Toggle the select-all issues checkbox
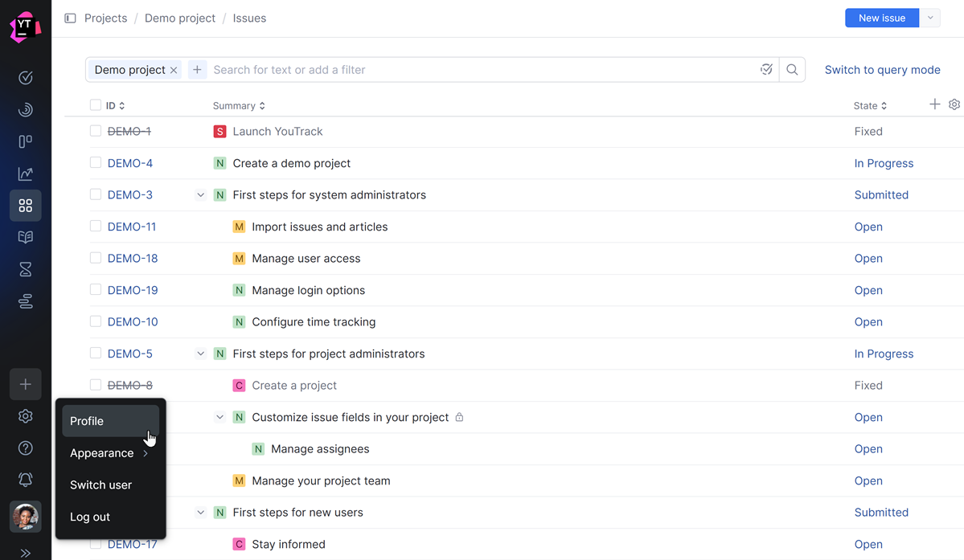 (96, 105)
